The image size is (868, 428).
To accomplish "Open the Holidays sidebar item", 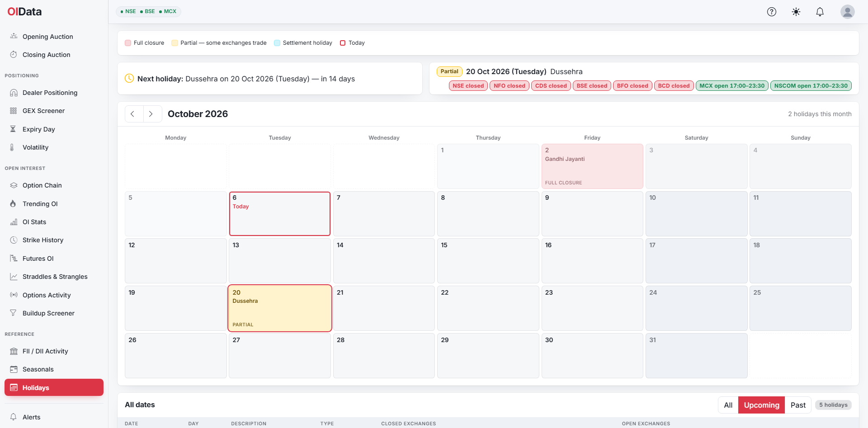I will click(54, 387).
